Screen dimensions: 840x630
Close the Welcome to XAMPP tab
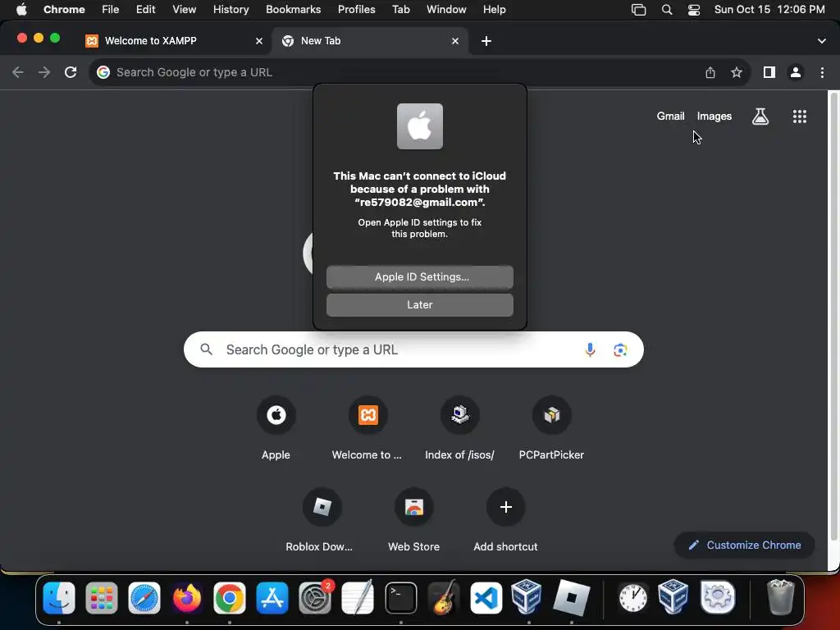coord(259,41)
